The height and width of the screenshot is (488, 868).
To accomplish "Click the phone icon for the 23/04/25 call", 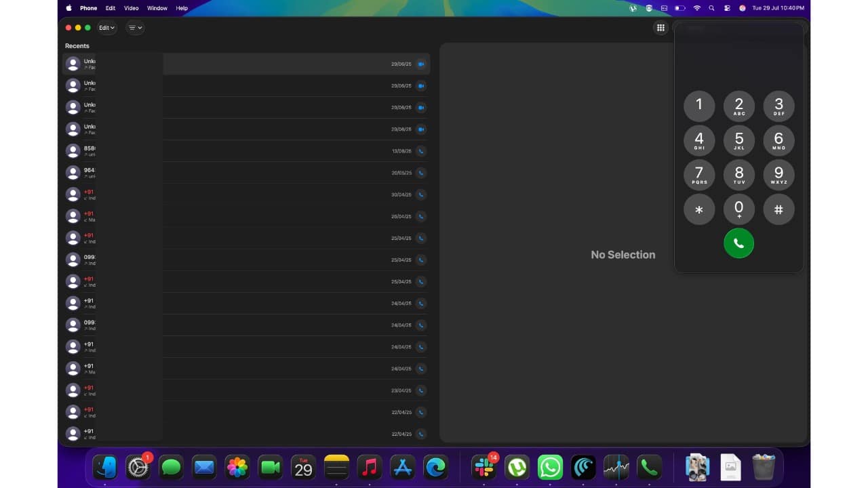I will pos(420,390).
